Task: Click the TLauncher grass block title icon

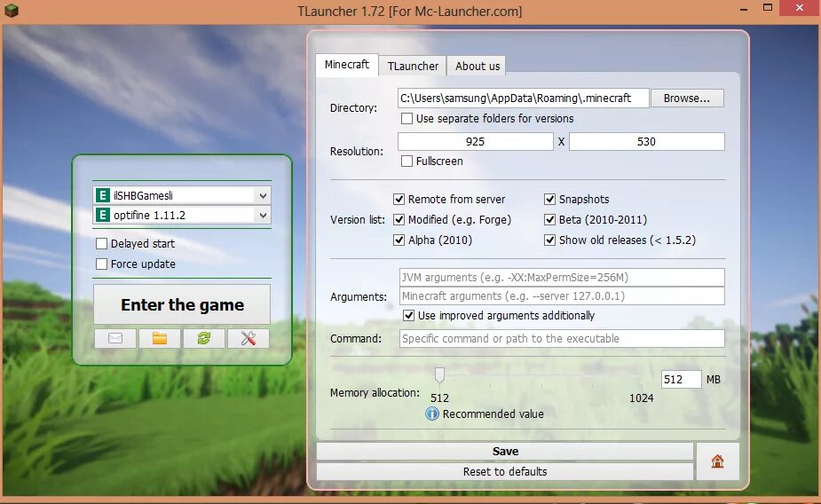Action: (x=12, y=11)
